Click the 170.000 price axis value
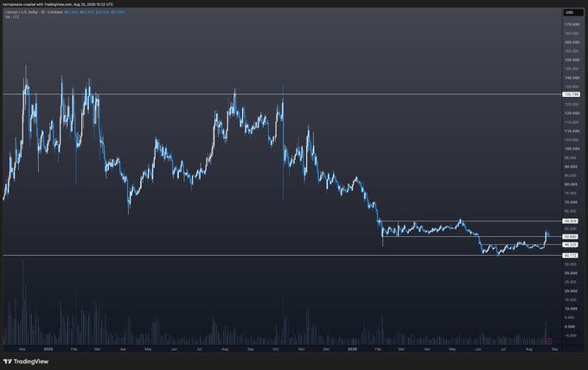This screenshot has width=588, height=370. 572,24
